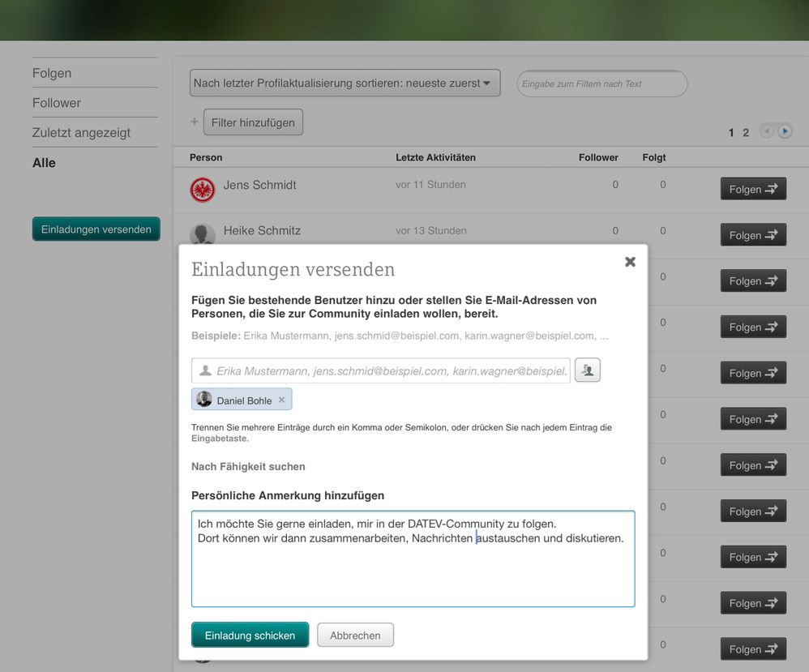
Task: Click the Einladungen versenden sidebar button
Action: pyautogui.click(x=96, y=229)
